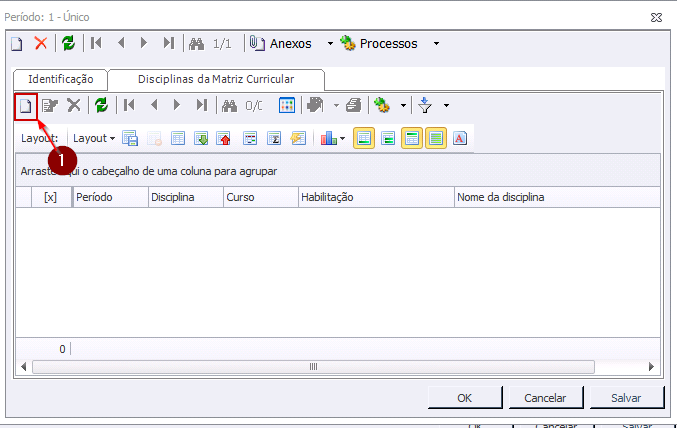This screenshot has height=428, width=677.
Task: Click the sigma totals icon in the layout bar
Action: point(274,138)
